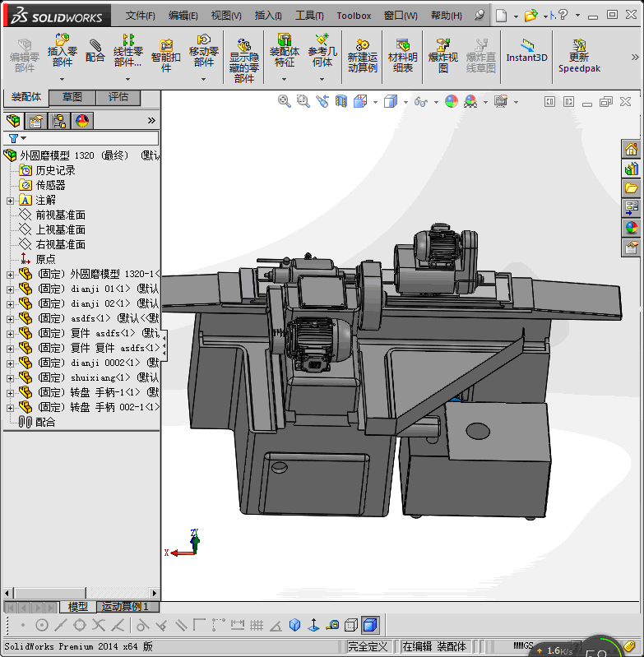Click Exploded View (爆炸视图) tool
This screenshot has height=657, width=644.
(x=442, y=56)
